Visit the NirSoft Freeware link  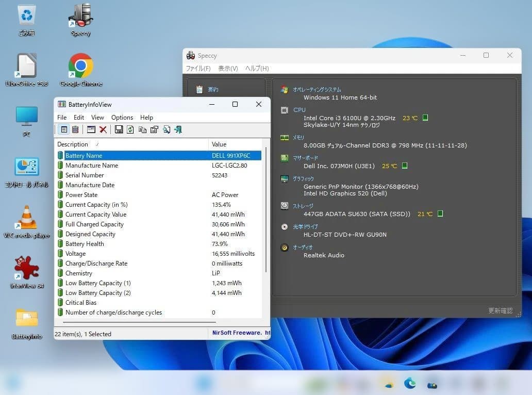click(237, 334)
